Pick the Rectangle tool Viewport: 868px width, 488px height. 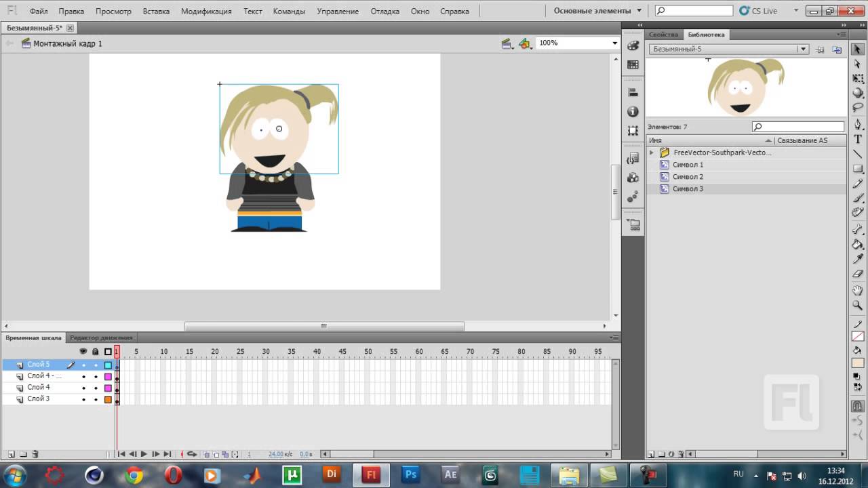(857, 169)
